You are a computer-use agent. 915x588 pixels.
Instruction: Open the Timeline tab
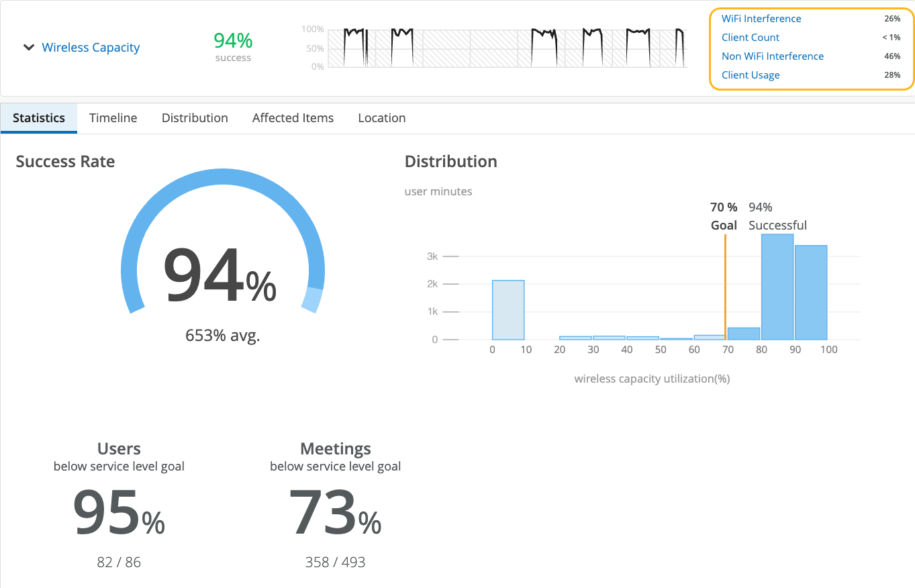[113, 118]
